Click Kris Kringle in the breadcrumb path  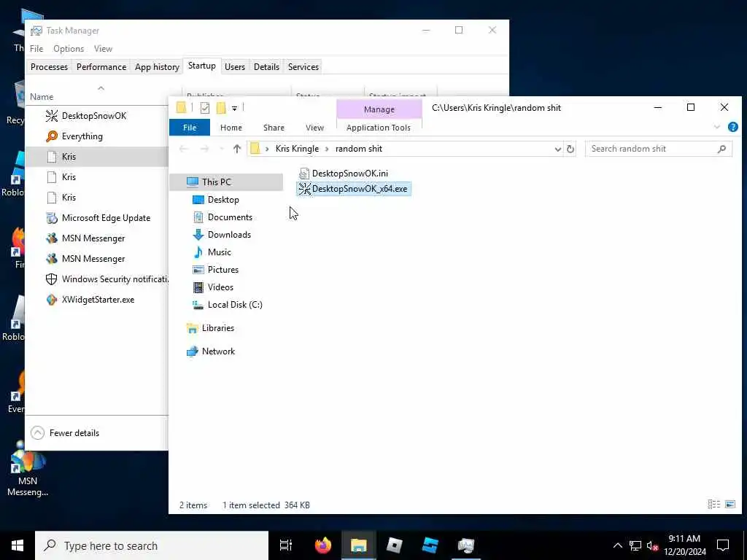tap(298, 149)
